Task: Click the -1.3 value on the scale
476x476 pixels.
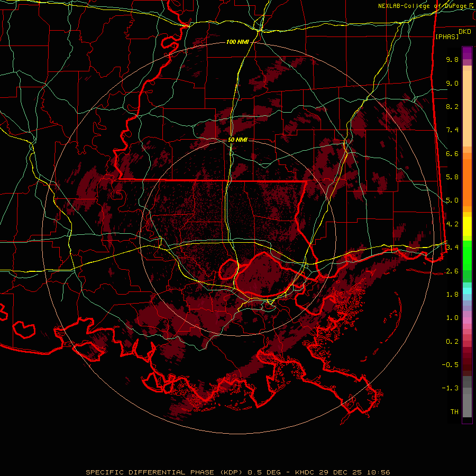Action: click(450, 388)
